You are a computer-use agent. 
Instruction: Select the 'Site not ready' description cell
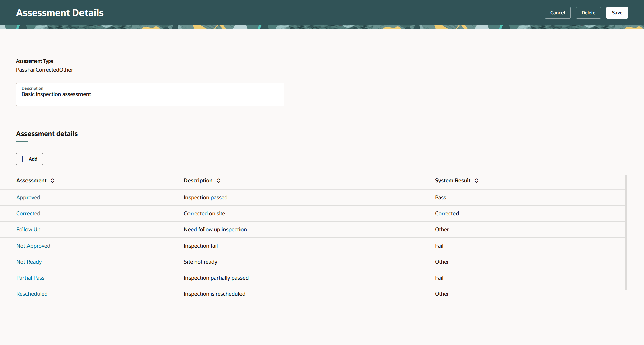coord(201,262)
